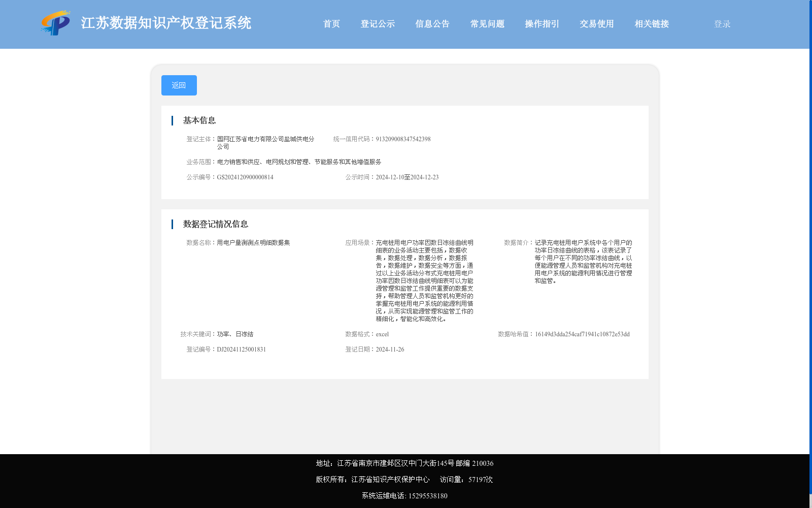Go to the 信息公告 section
The width and height of the screenshot is (812, 508).
[432, 24]
